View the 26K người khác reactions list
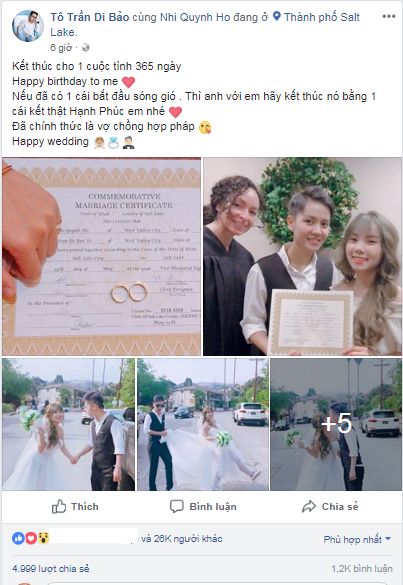The width and height of the screenshot is (403, 585). [182, 538]
